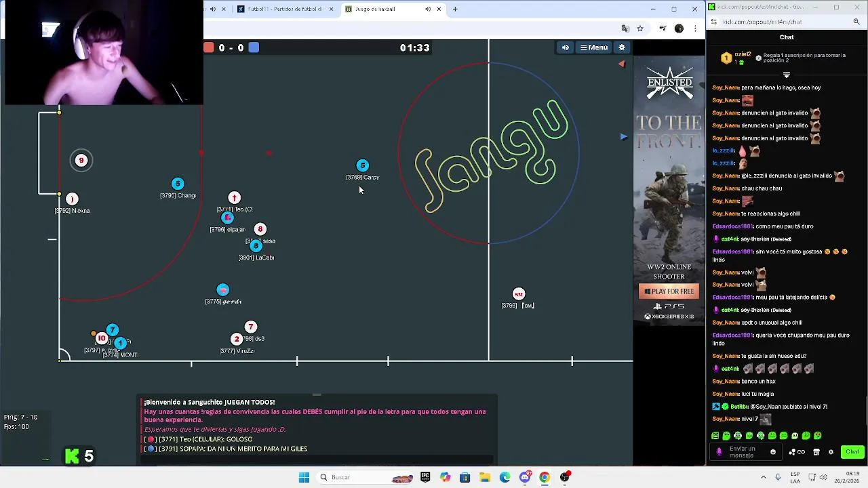Open the chat shop icon
This screenshot has width=868, height=488.
[x=816, y=452]
